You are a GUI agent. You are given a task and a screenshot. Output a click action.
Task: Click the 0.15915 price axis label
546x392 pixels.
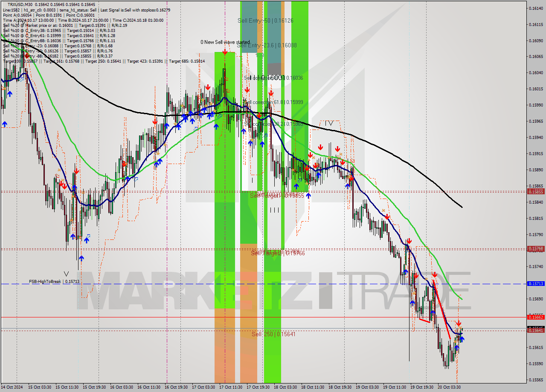pyautogui.click(x=536, y=153)
